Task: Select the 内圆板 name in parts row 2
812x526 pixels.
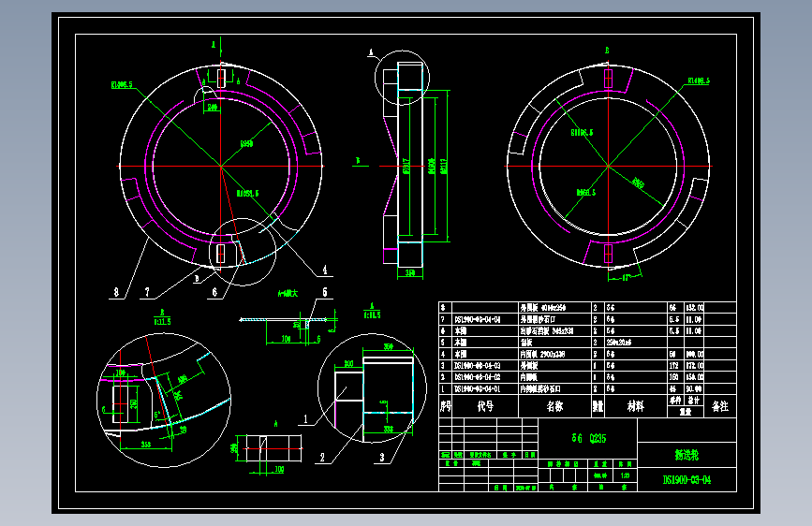Action: [529, 377]
